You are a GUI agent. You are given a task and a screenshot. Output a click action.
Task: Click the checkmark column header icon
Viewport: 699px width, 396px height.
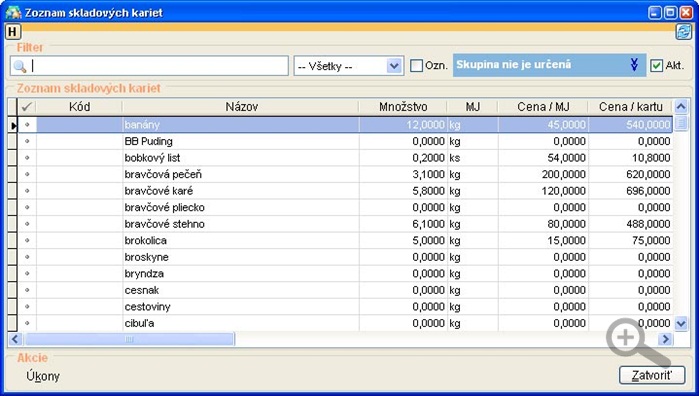click(27, 107)
